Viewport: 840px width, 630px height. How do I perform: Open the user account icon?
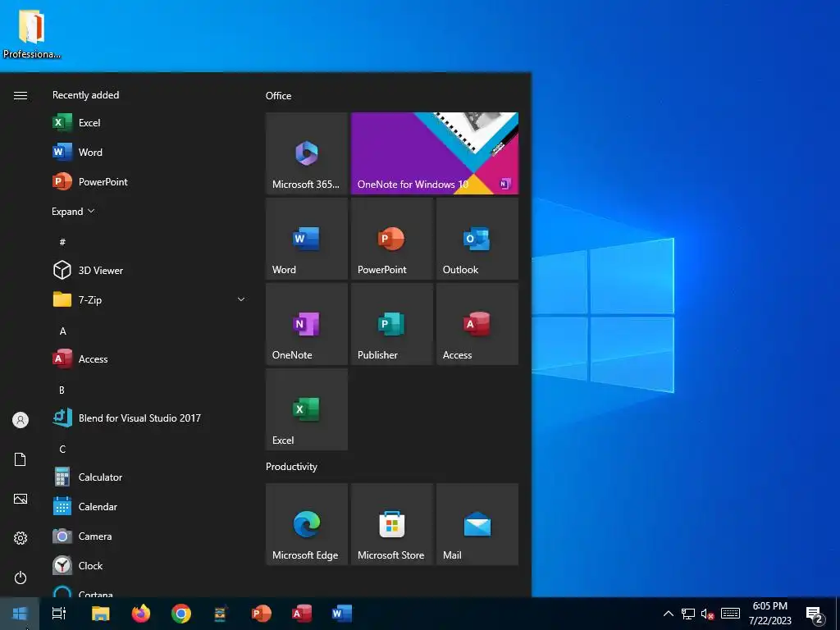(21, 420)
